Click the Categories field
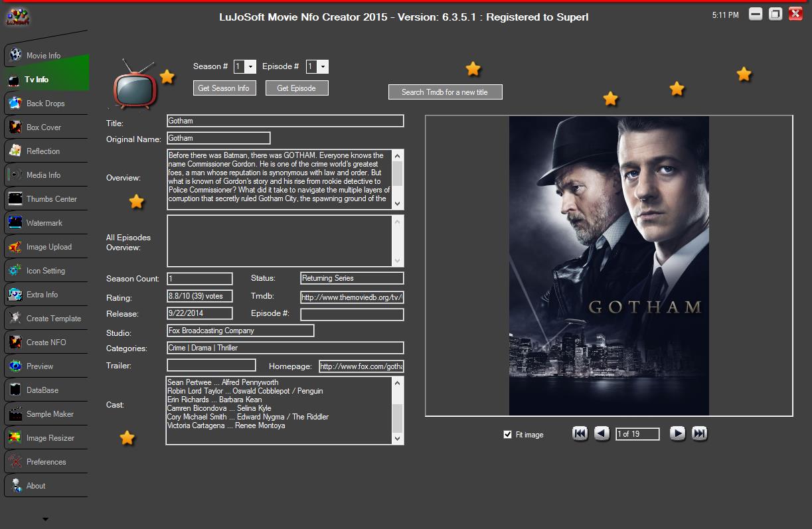 pyautogui.click(x=285, y=348)
